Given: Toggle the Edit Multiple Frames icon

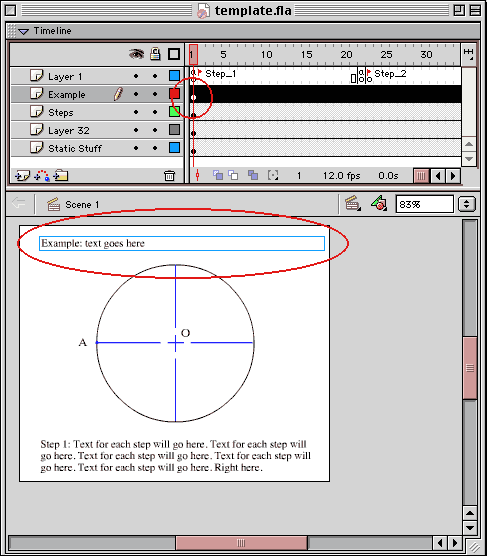Looking at the screenshot, I should [x=253, y=175].
